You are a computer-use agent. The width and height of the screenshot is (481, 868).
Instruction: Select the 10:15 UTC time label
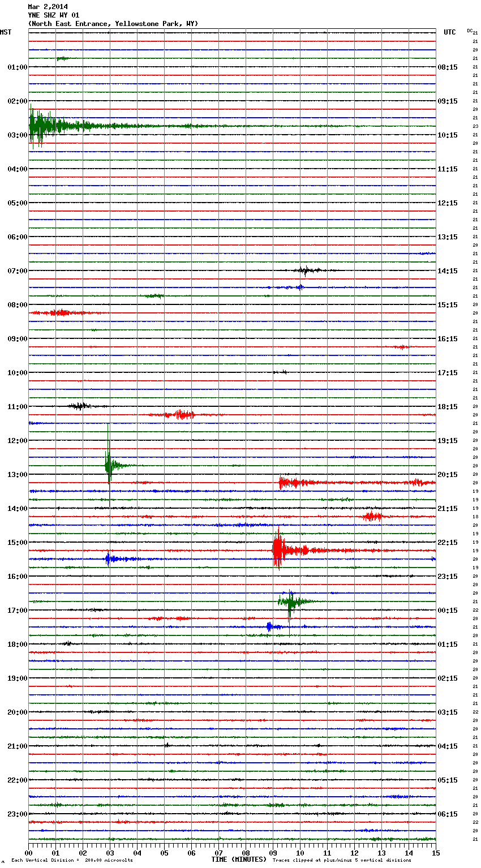tap(448, 135)
